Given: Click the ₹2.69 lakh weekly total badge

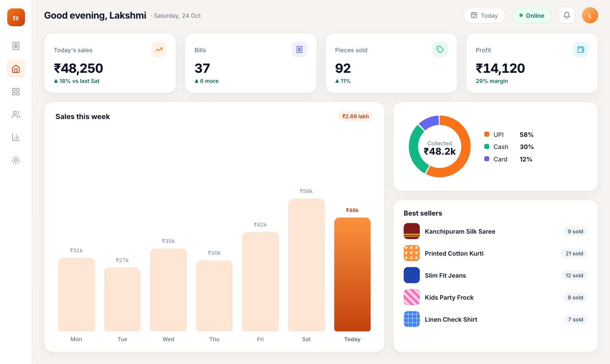Looking at the screenshot, I should pos(356,116).
